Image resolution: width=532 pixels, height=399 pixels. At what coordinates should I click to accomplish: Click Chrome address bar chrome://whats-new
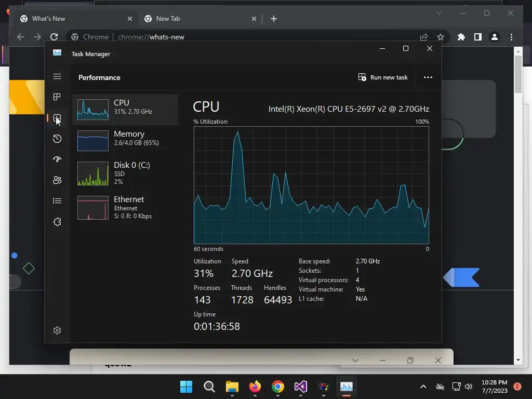coord(151,37)
